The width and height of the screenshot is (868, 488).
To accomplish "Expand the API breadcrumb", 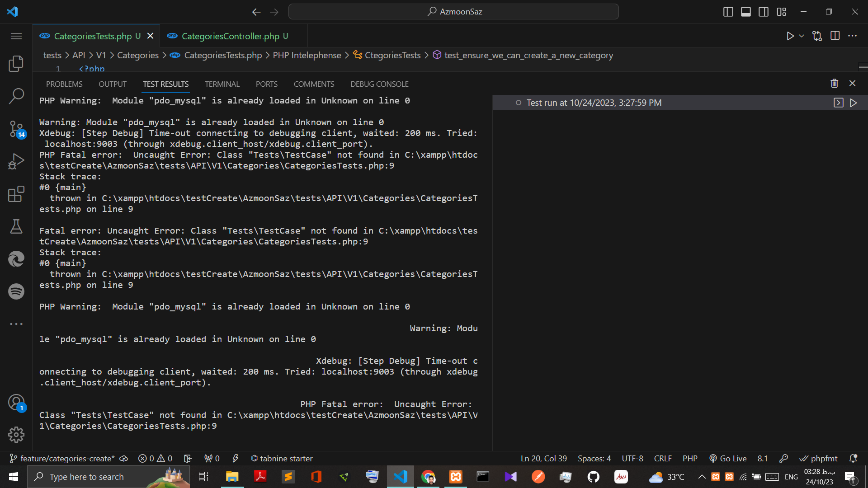I will (x=79, y=55).
